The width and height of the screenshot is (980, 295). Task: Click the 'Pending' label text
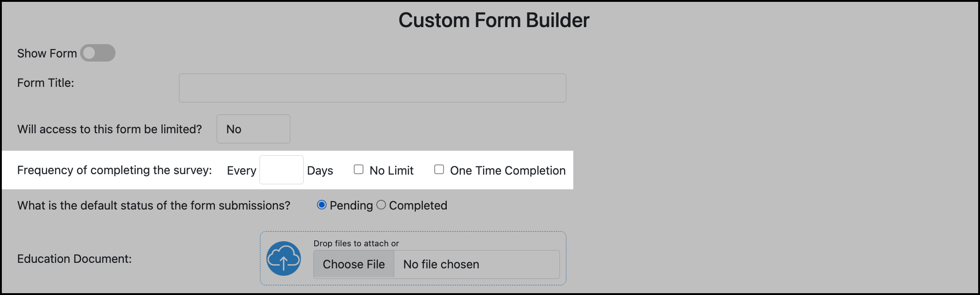[351, 205]
